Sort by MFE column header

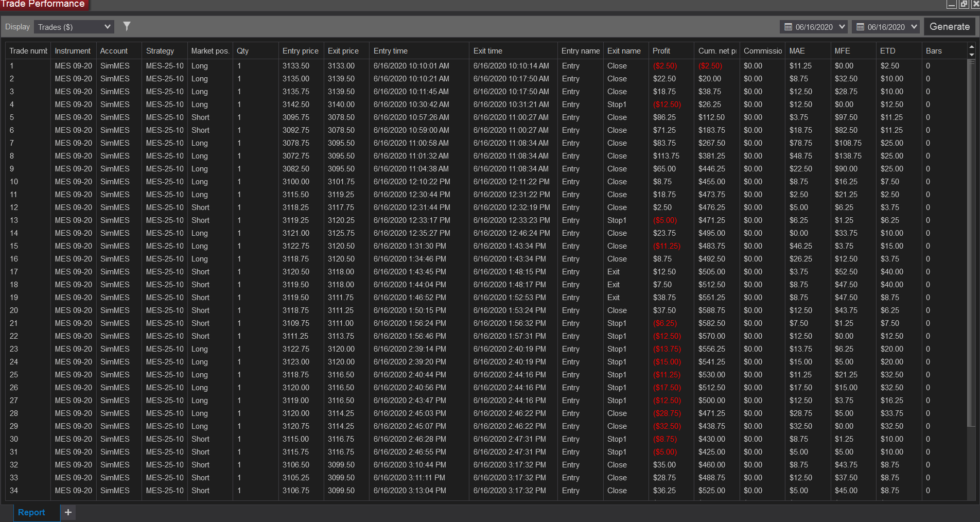pos(853,51)
